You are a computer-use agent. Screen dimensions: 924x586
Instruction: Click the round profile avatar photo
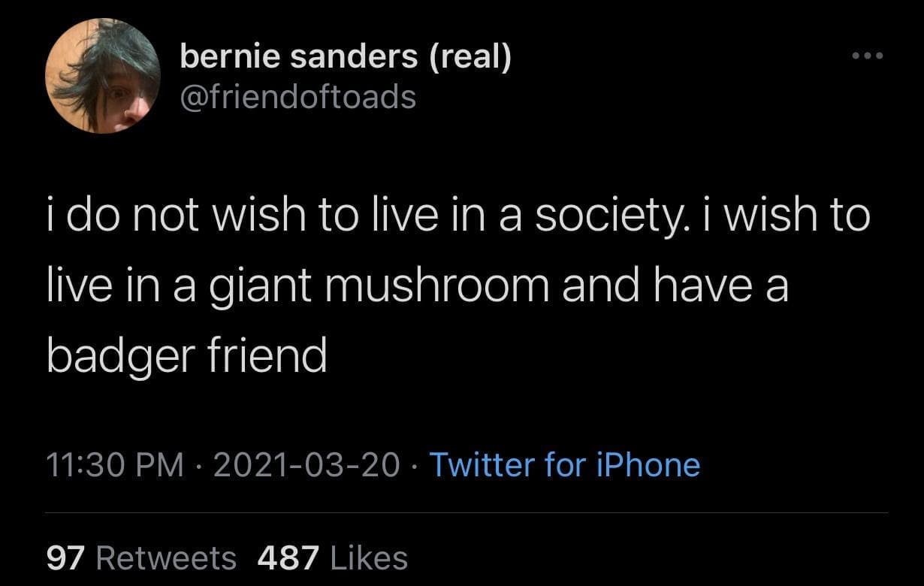tap(101, 76)
